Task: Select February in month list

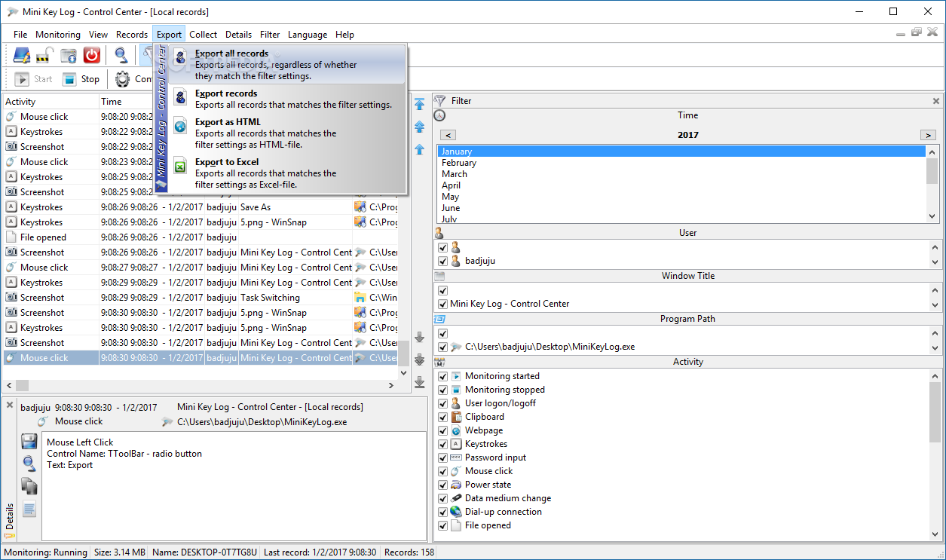Action: pyautogui.click(x=681, y=163)
